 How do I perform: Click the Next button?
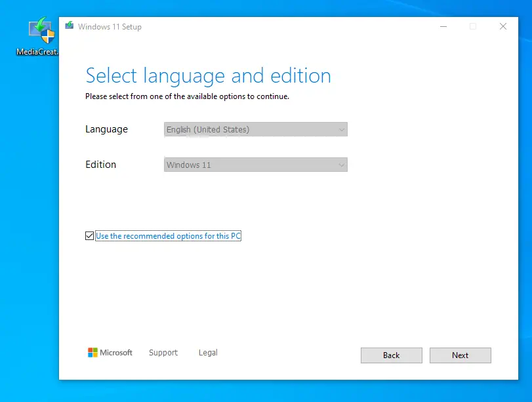(x=460, y=355)
